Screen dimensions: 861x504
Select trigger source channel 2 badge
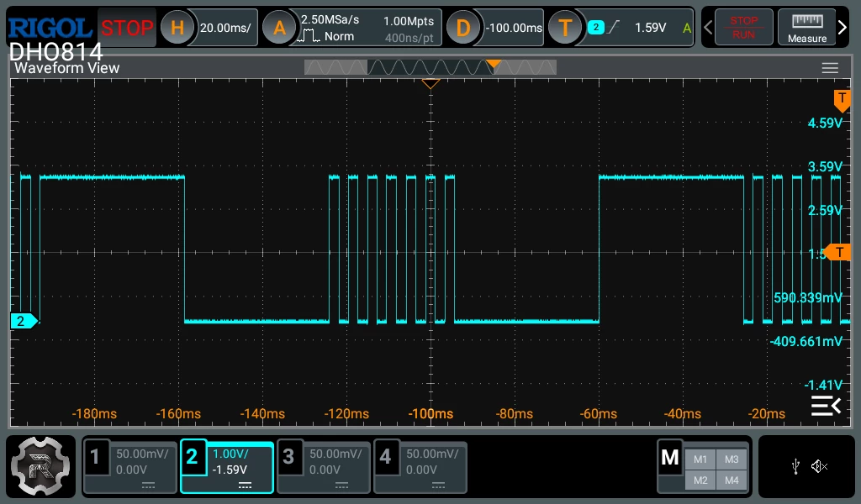coord(596,27)
